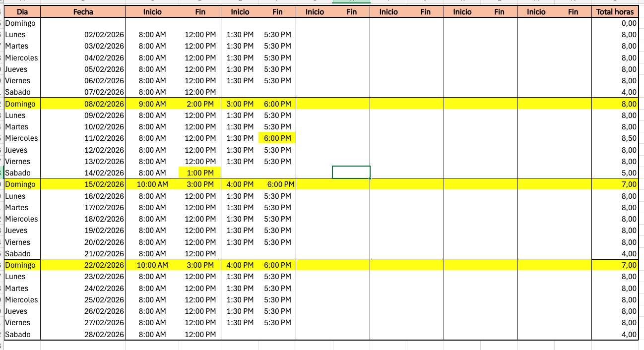Viewport: 644px width, 350px height.
Task: Click the date cell 07/02/2026
Action: [83, 92]
